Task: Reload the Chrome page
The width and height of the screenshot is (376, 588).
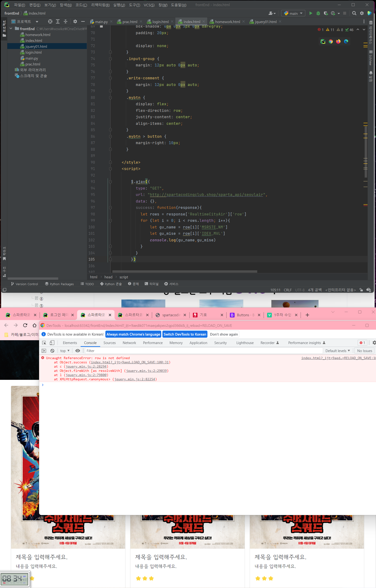Action: (x=25, y=325)
